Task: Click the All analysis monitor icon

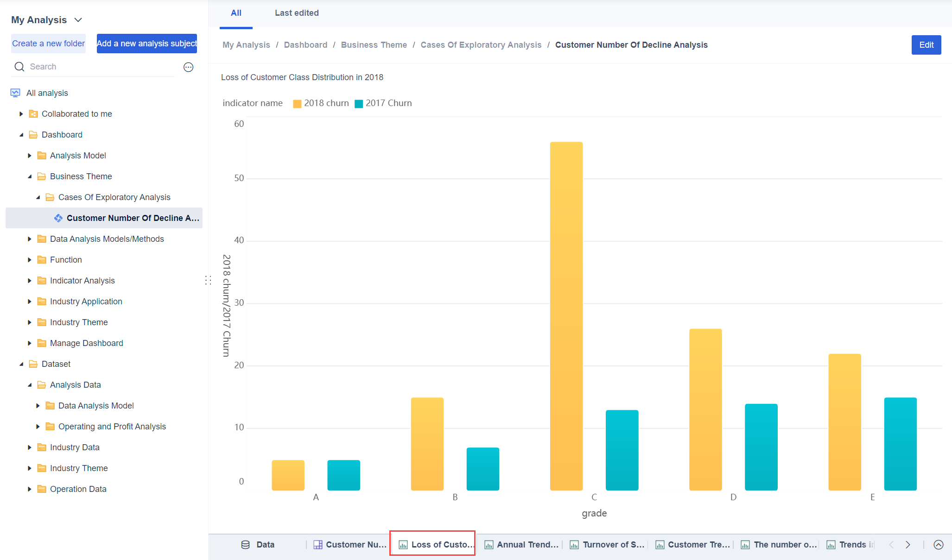Action: [x=15, y=93]
